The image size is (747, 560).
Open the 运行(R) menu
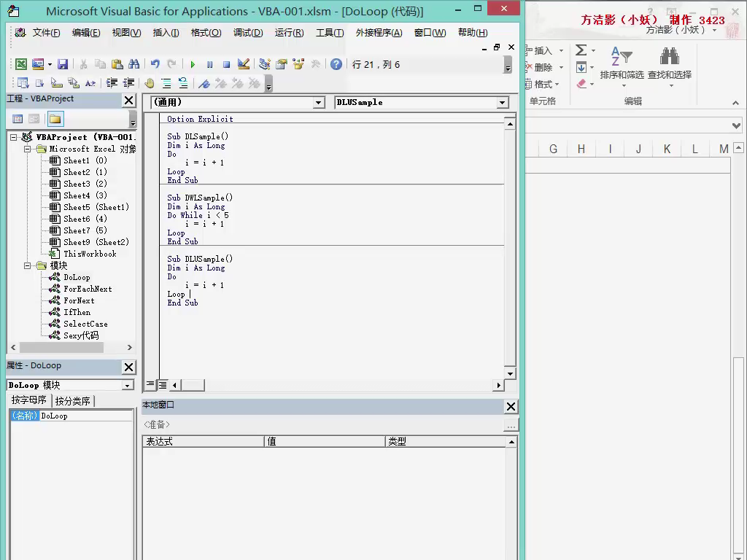(x=289, y=33)
